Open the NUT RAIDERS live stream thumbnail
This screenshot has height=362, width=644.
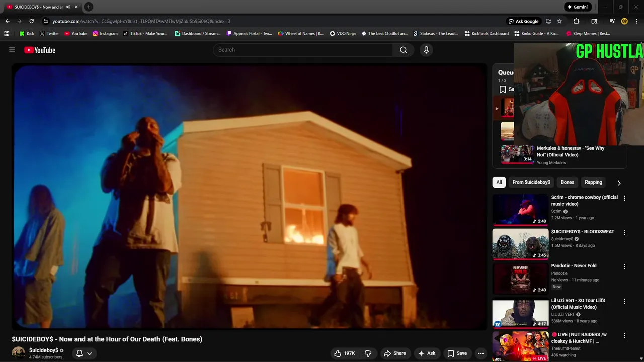point(520,347)
